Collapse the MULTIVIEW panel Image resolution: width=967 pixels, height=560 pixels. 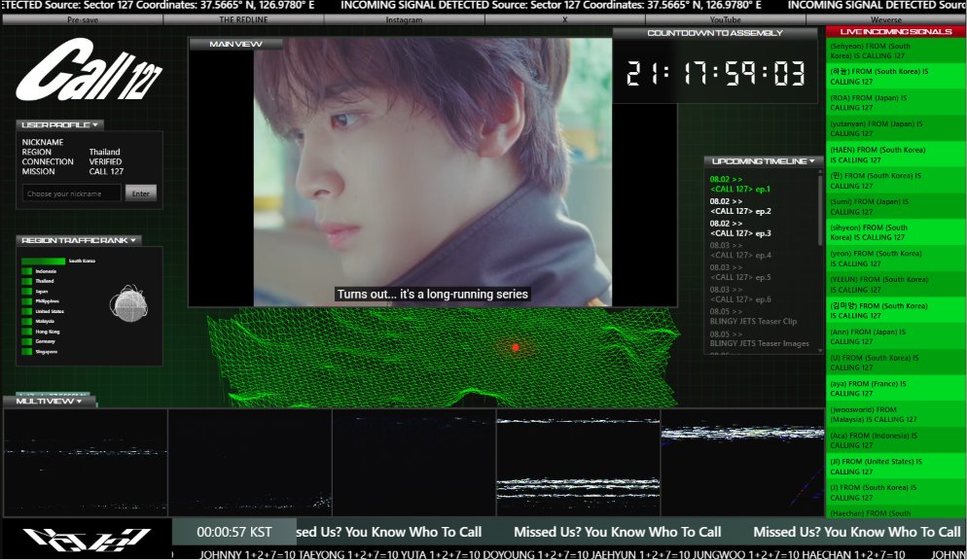point(50,402)
